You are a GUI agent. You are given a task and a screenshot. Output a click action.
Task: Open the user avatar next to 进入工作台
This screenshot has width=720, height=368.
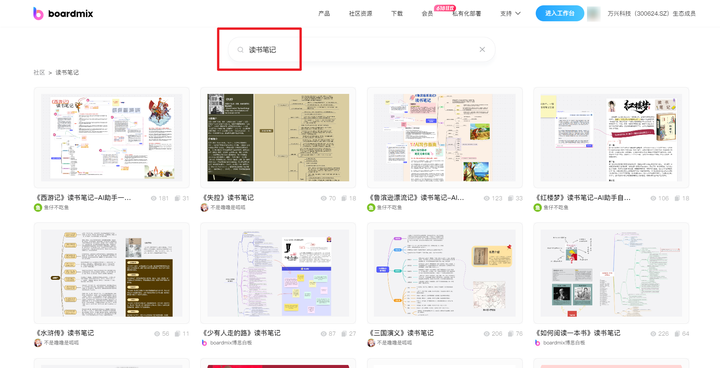[x=593, y=13]
